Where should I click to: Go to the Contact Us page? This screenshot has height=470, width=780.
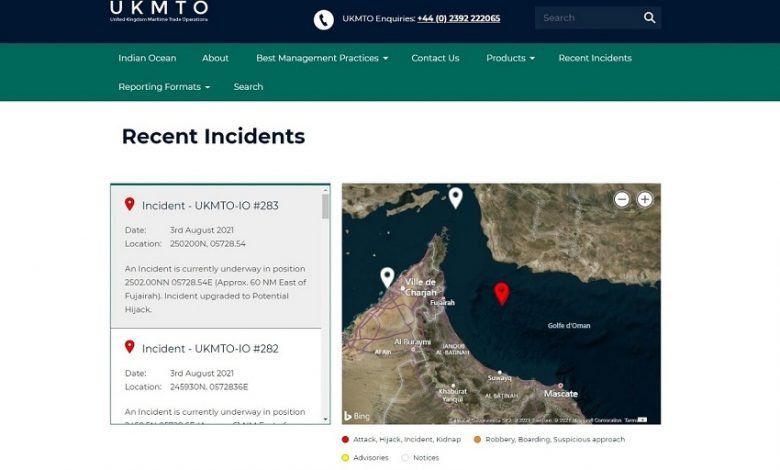[435, 58]
